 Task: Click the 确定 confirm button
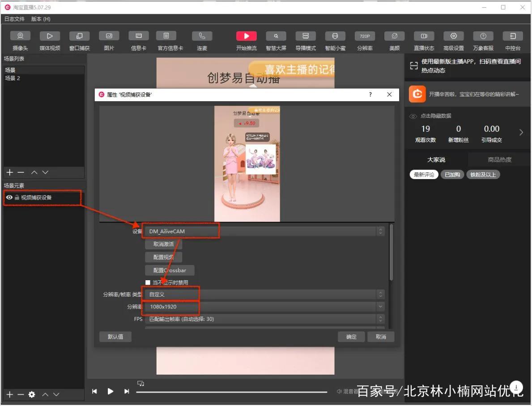click(x=351, y=336)
